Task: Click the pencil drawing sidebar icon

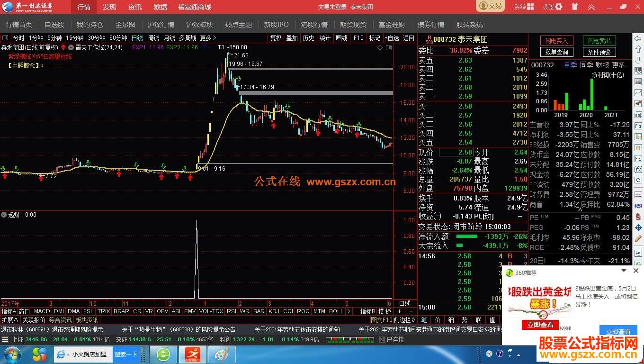Action: tap(638, 238)
